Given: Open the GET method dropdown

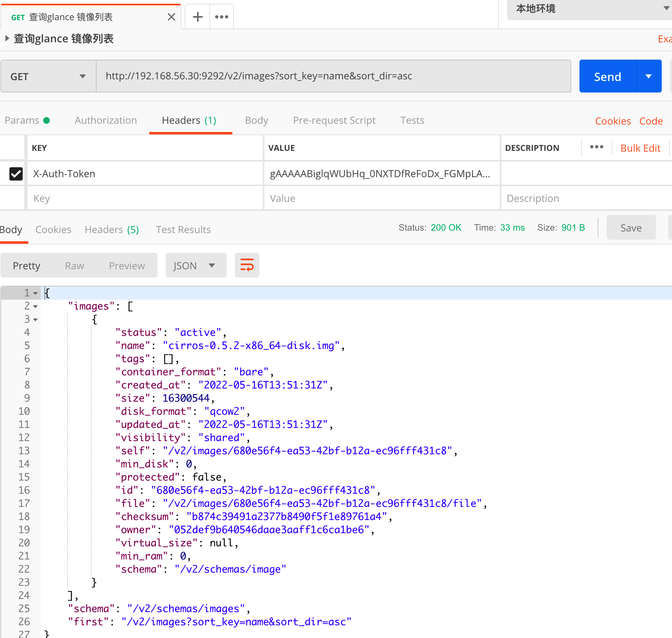Looking at the screenshot, I should (49, 76).
